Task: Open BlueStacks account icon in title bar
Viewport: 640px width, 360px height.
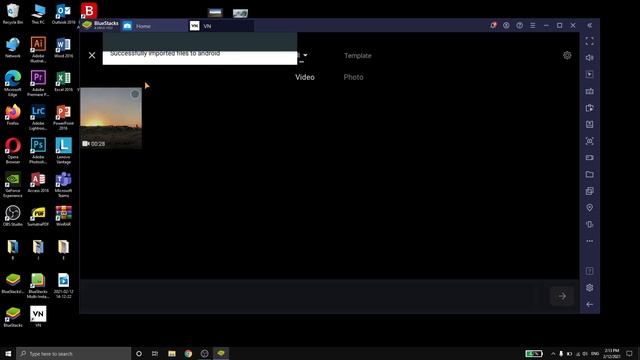Action: [506, 25]
